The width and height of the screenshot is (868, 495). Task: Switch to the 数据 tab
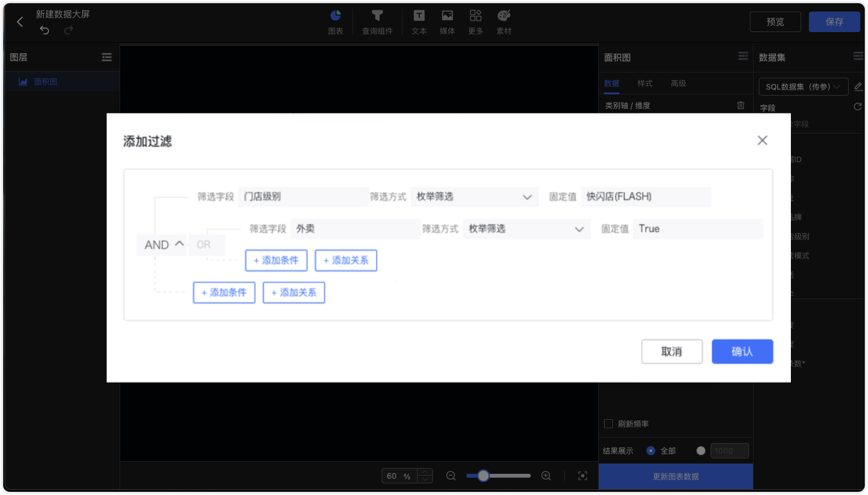[612, 83]
